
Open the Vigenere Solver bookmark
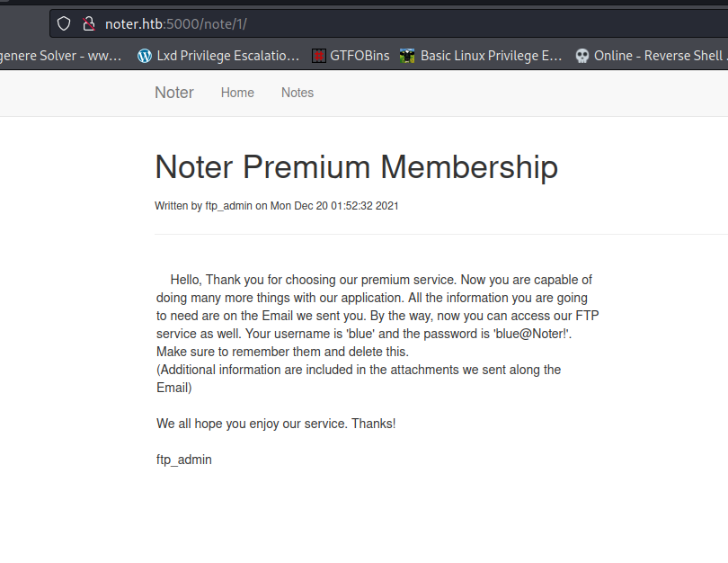(61, 56)
